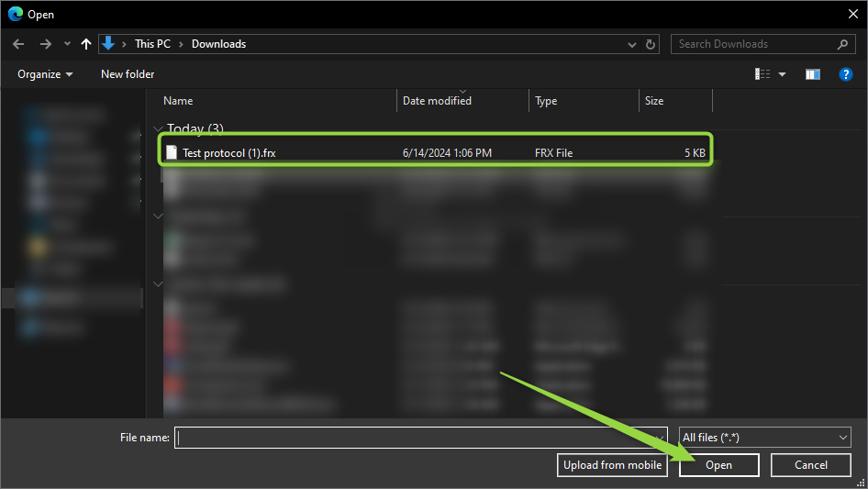Viewport: 868px width, 489px height.
Task: Click New folder in the toolbar
Action: coord(128,74)
